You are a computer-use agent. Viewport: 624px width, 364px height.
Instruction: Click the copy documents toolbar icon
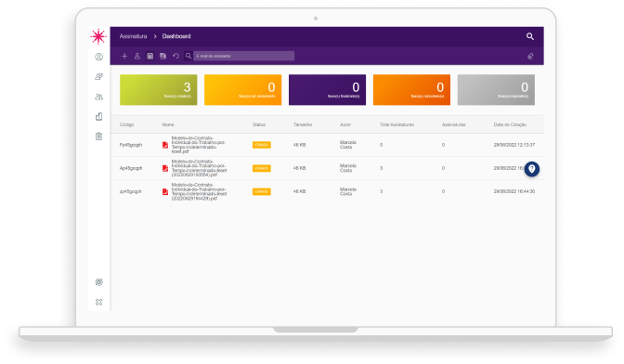[162, 56]
